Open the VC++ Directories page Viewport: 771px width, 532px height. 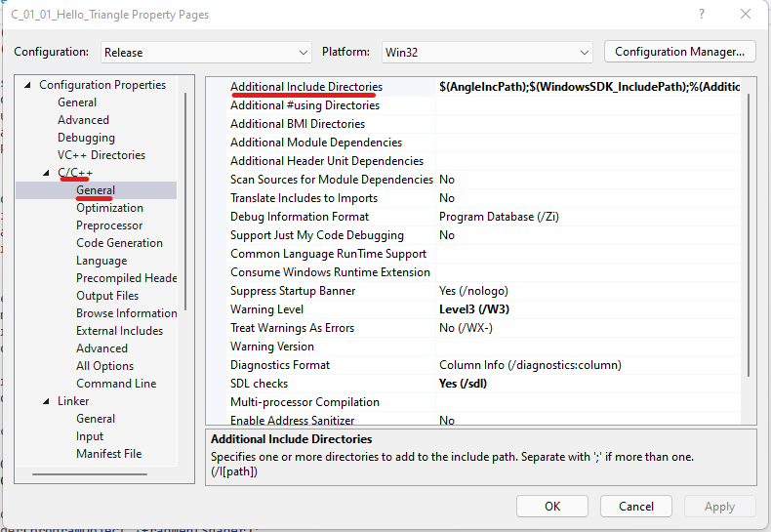click(x=101, y=155)
